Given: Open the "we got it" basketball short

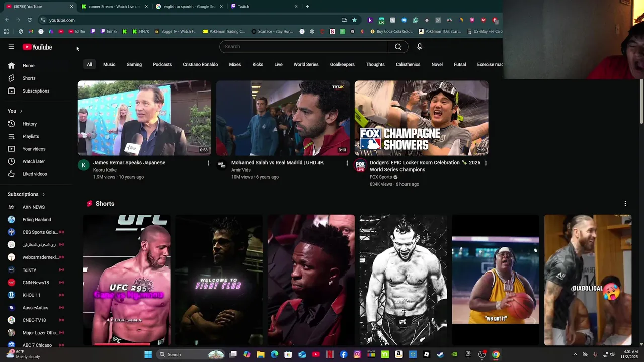Looking at the screenshot, I should [496, 280].
